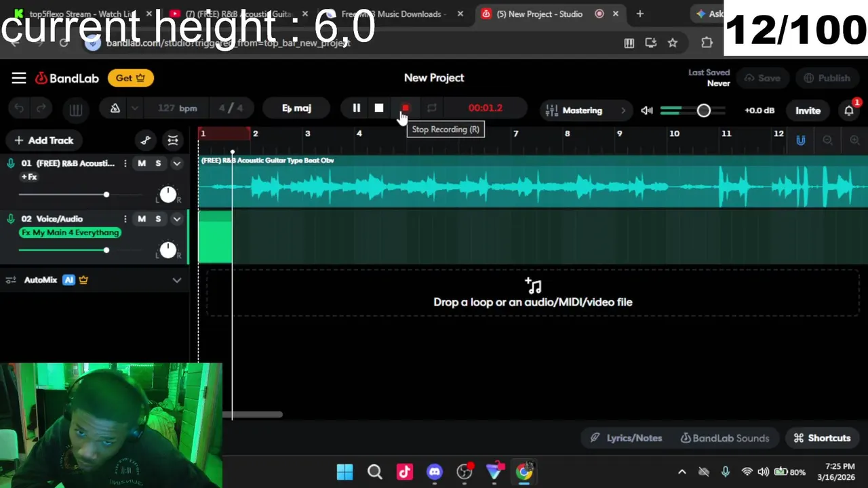
Task: Solo track 01 R&B Acoustic
Action: tap(158, 163)
